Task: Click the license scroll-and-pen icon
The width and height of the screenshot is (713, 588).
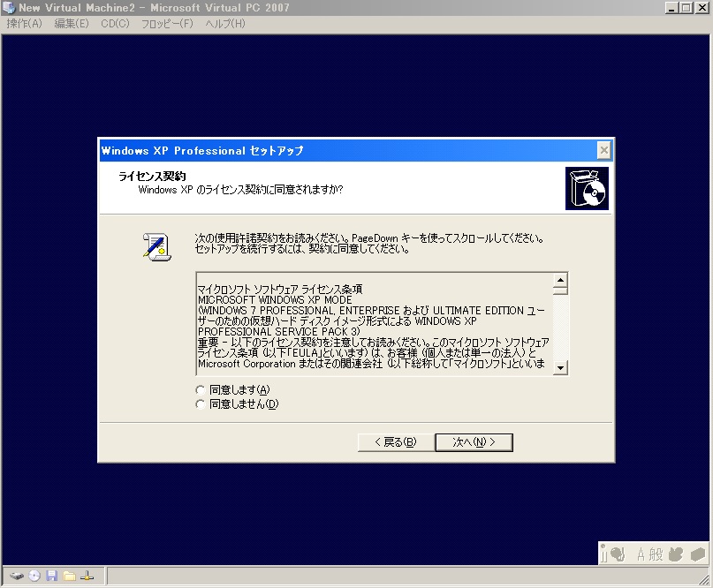Action: [x=157, y=246]
